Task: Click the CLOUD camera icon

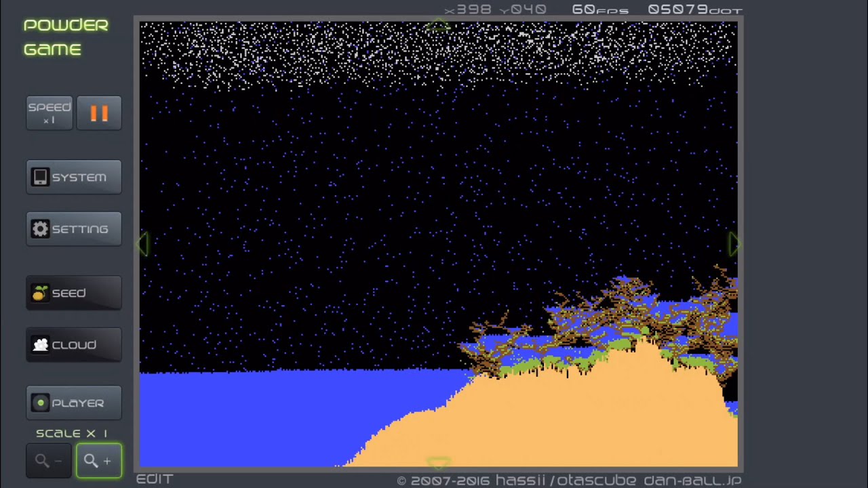Action: pos(40,344)
